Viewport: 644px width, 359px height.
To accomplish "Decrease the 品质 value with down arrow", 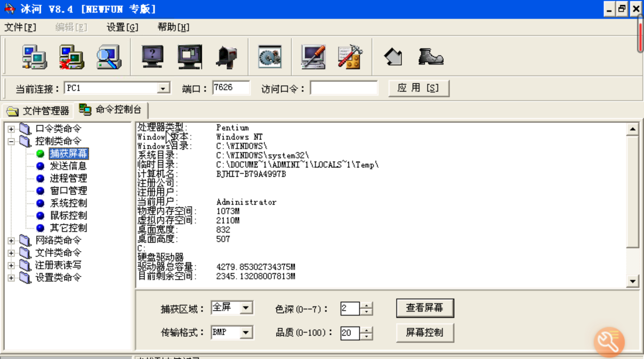I will pos(366,337).
